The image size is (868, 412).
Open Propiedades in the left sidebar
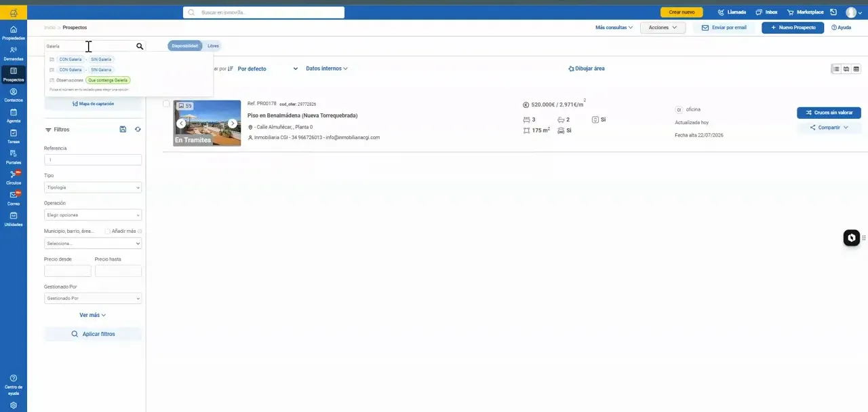pos(14,33)
